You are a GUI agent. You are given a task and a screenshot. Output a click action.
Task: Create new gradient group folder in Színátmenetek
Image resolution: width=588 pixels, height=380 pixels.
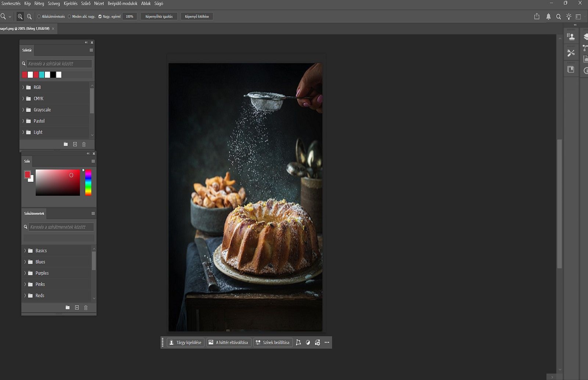[x=68, y=308]
